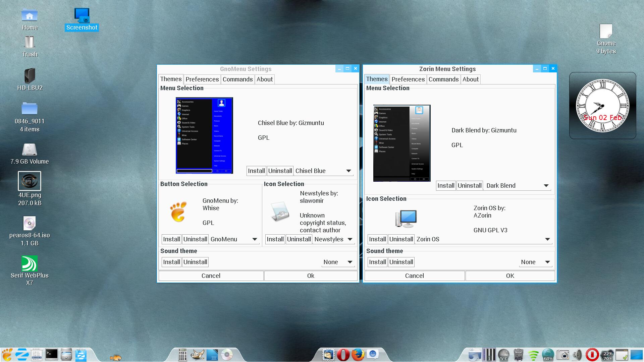
Task: Open About tab in GnoMenu Settings
Action: [x=265, y=79]
